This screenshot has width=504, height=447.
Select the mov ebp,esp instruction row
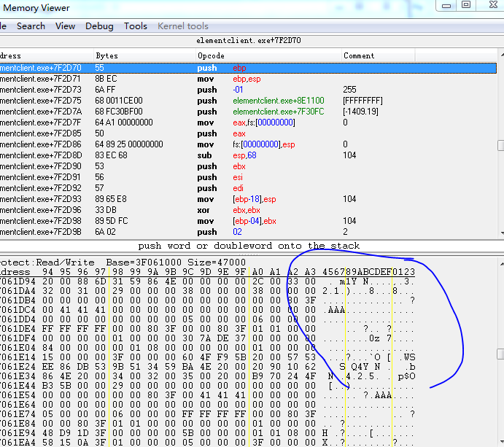[219, 79]
